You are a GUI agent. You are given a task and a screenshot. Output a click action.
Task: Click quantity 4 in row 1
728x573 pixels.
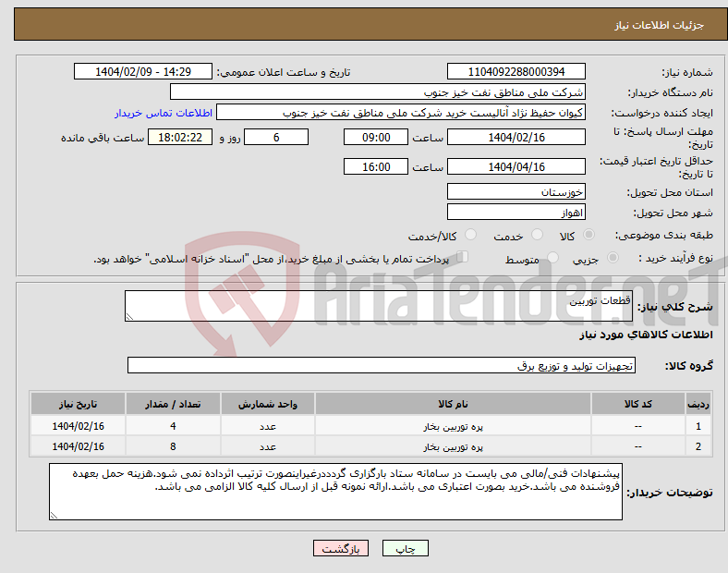pyautogui.click(x=173, y=426)
